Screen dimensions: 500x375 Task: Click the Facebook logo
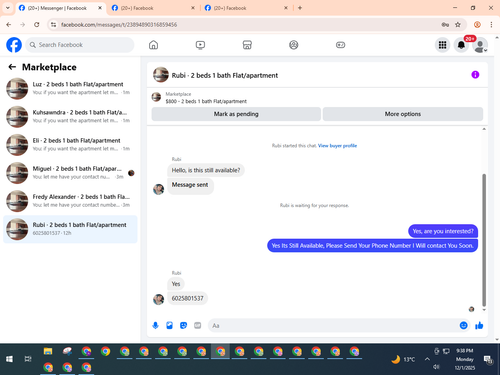(14, 45)
